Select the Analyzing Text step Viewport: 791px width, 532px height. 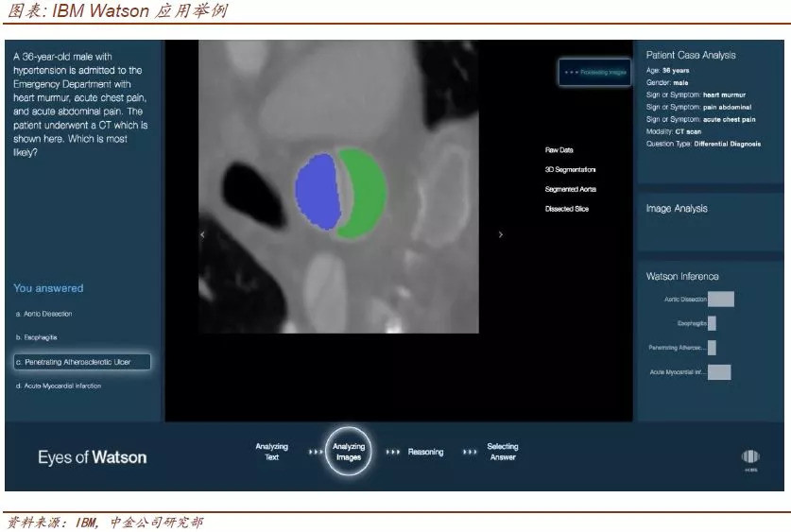click(x=272, y=452)
